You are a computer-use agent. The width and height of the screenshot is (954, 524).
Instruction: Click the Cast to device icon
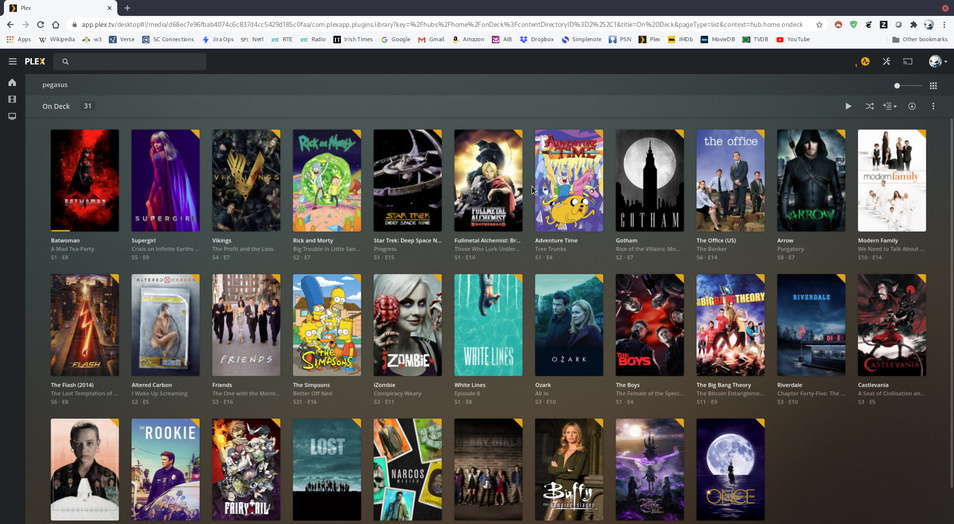click(x=908, y=61)
